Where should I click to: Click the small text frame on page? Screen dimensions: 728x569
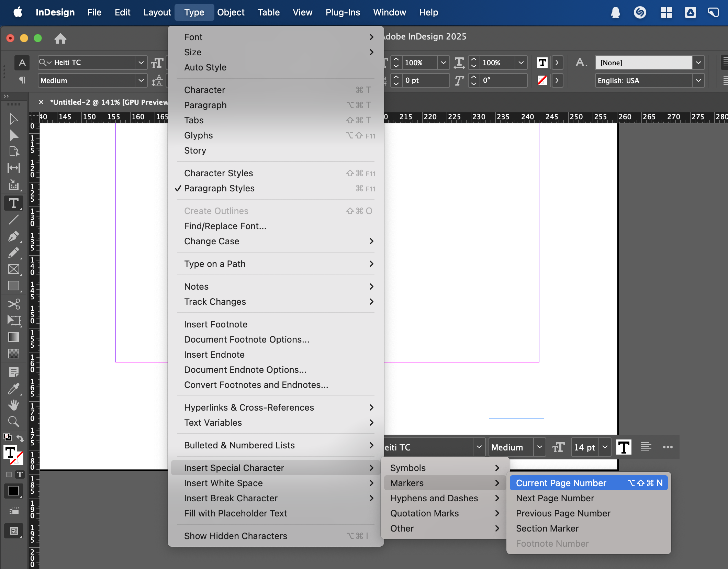516,401
